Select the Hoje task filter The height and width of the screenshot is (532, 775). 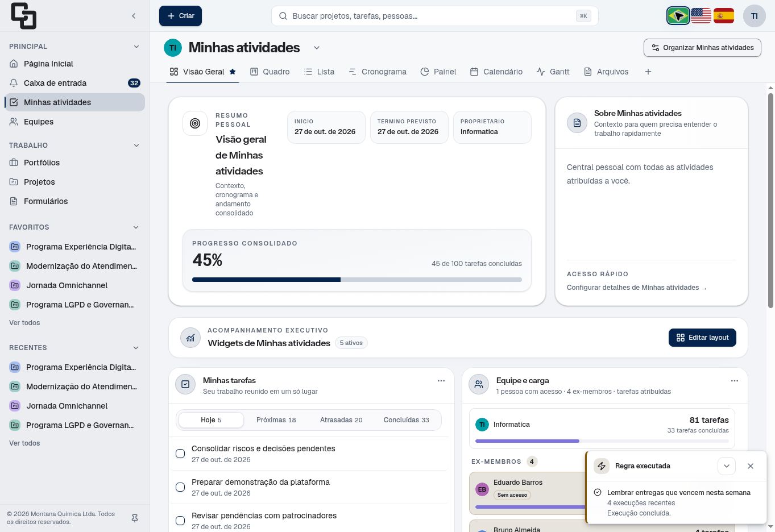click(211, 420)
